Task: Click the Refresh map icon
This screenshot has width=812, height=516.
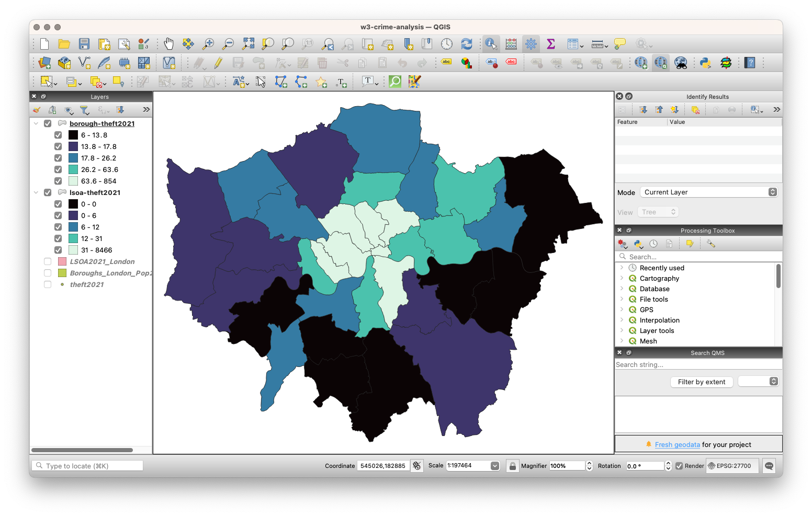Action: [467, 44]
